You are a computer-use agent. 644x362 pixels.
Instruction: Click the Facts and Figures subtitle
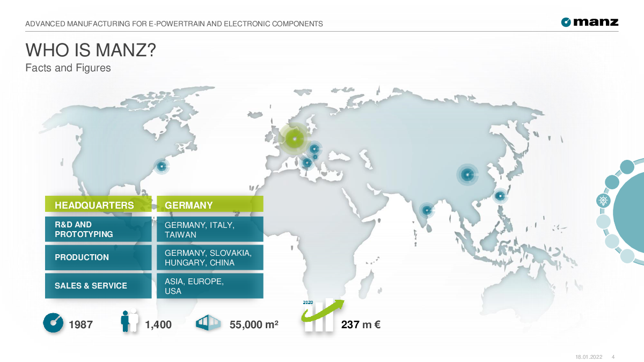[x=68, y=68]
